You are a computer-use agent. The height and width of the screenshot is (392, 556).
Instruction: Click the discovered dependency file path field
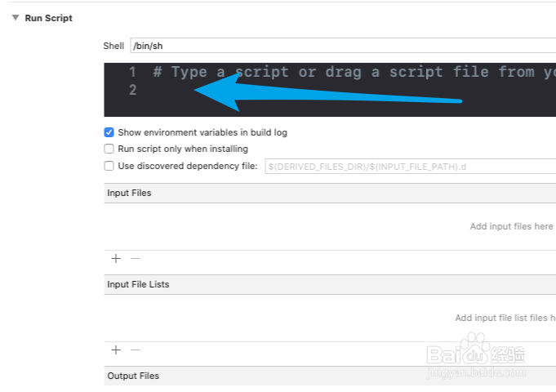408,167
